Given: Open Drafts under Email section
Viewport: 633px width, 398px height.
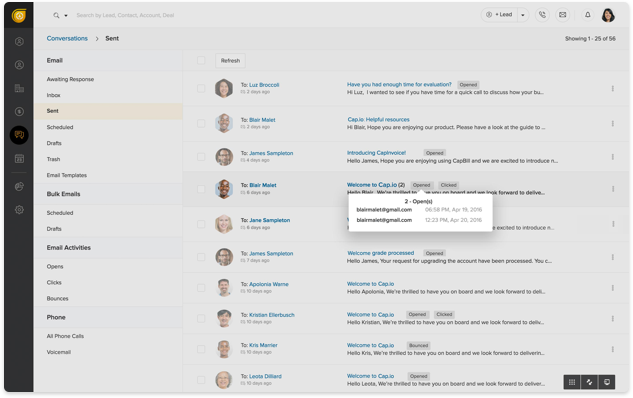Looking at the screenshot, I should coord(54,143).
